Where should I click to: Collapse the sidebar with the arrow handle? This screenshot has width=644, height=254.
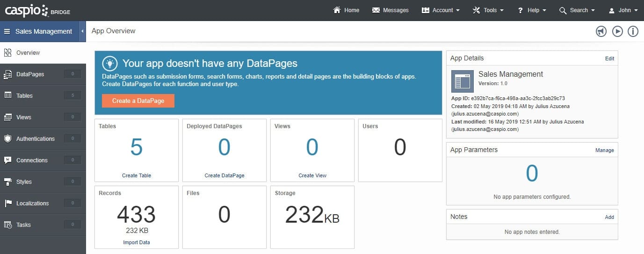tap(82, 31)
